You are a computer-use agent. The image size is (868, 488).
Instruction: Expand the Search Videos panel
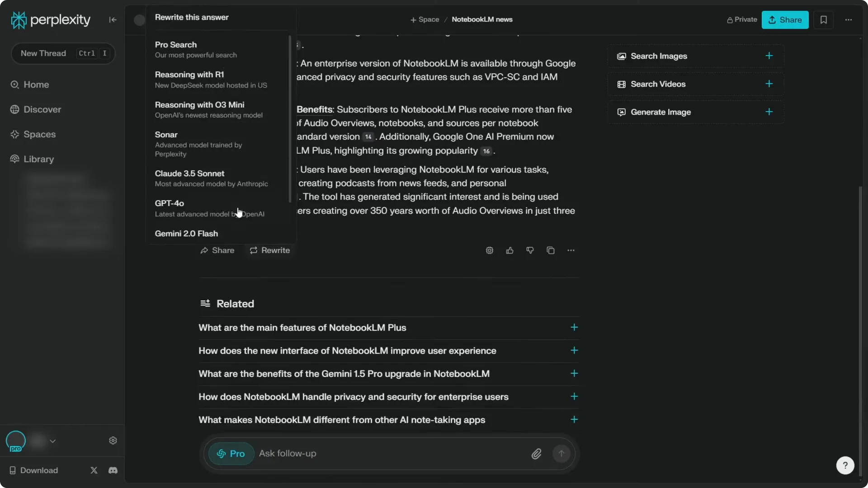coord(769,84)
